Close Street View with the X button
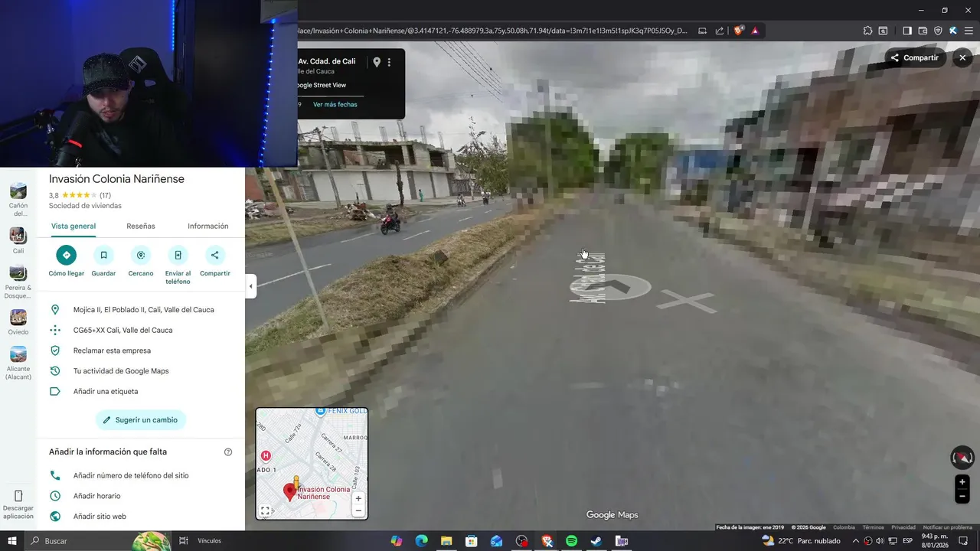This screenshot has width=980, height=551. tap(963, 57)
